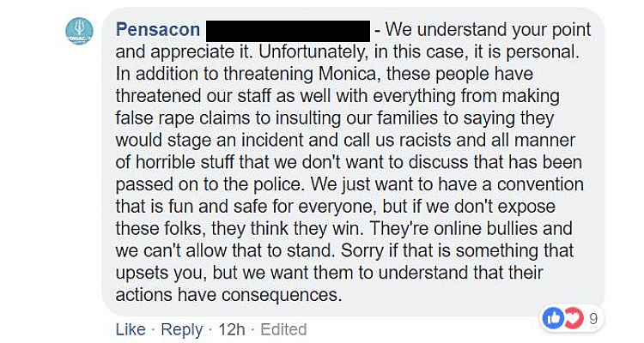Image resolution: width=644 pixels, height=343 pixels.
Task: View edit history via Edited label
Action: (x=283, y=329)
